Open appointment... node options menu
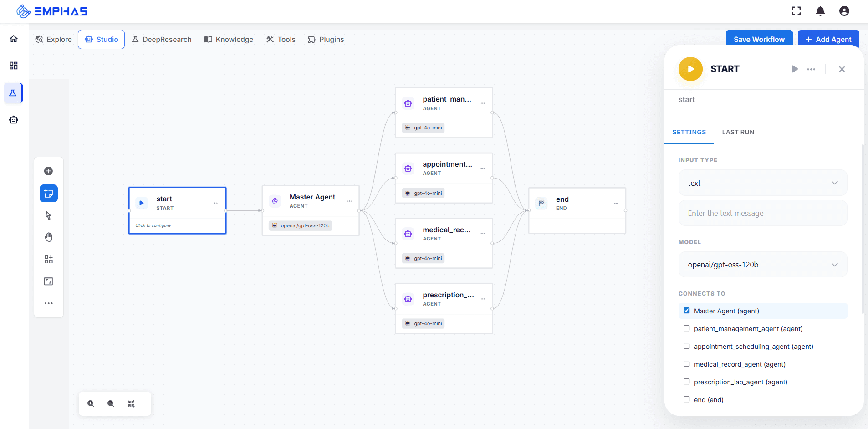This screenshot has height=429, width=868. pyautogui.click(x=483, y=169)
